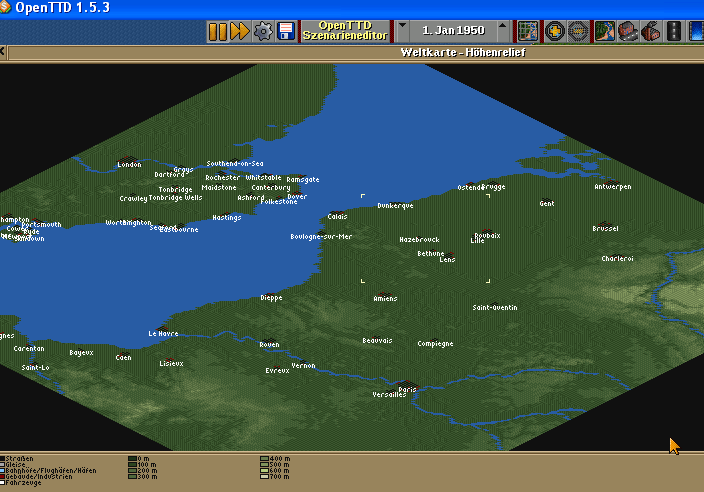Click the Maidstone town label
704x492 pixels.
[x=219, y=188]
